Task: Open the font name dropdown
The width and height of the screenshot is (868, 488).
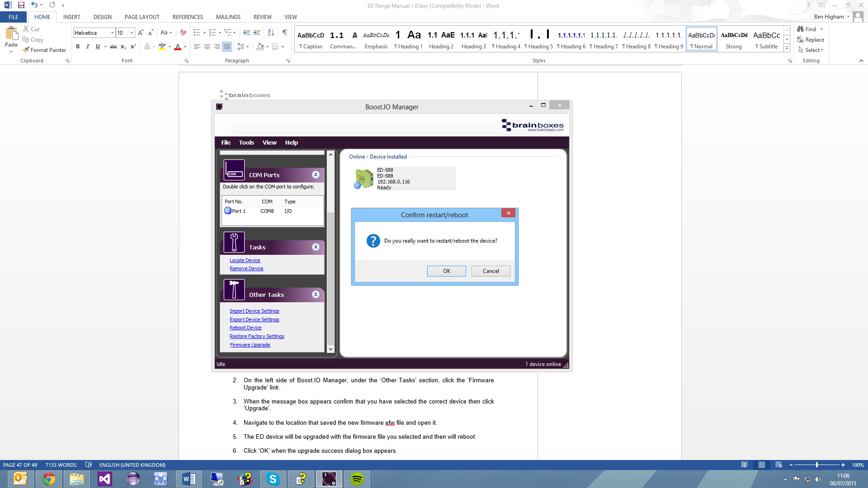Action: point(112,33)
